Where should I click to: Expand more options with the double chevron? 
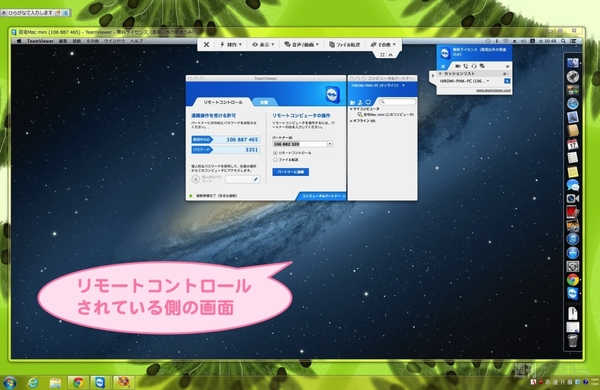pos(508,66)
